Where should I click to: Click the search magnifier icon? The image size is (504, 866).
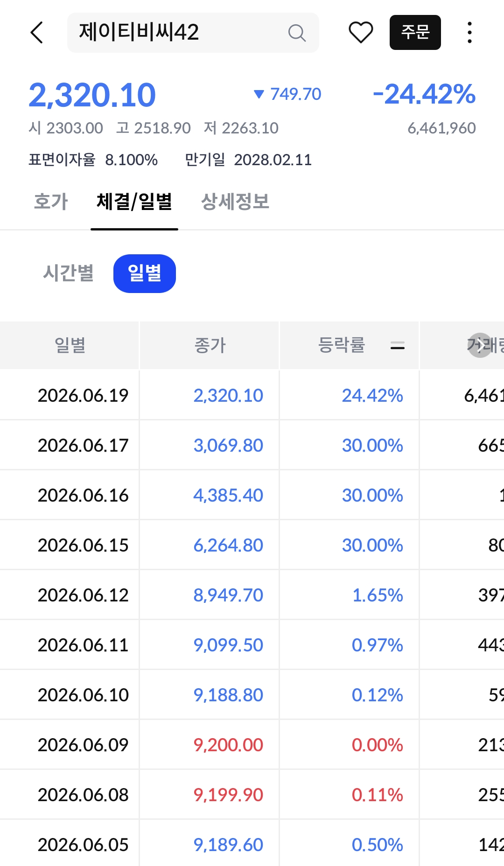pos(297,33)
